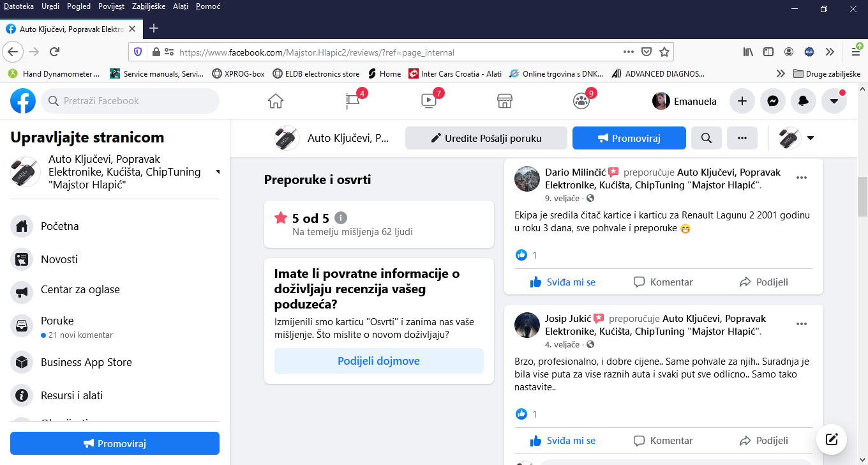The height and width of the screenshot is (465, 868).
Task: Open Početna in the page sidebar
Action: click(115, 226)
